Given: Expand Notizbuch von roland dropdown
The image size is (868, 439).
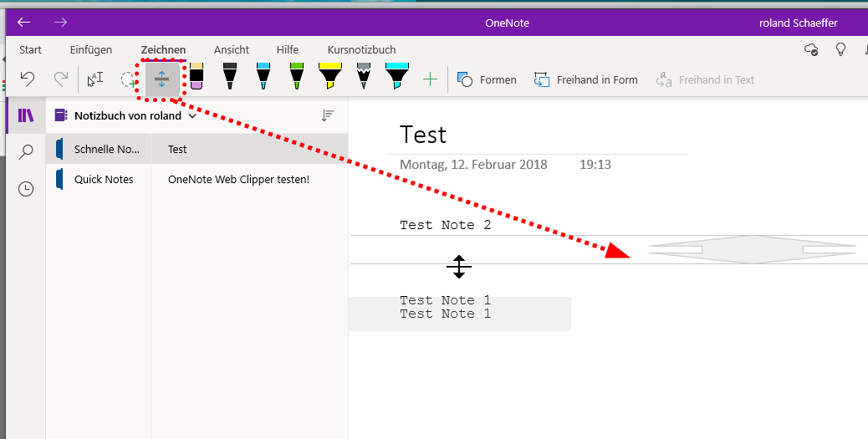Looking at the screenshot, I should click(192, 116).
